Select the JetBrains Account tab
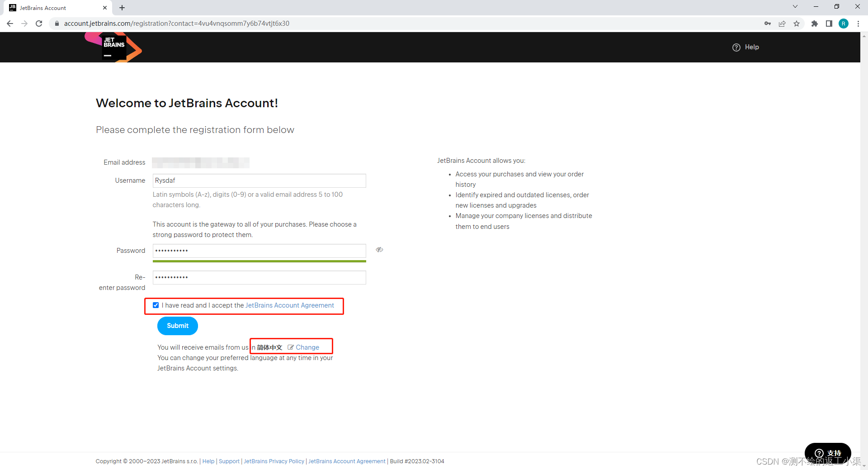868x470 pixels. (59, 8)
